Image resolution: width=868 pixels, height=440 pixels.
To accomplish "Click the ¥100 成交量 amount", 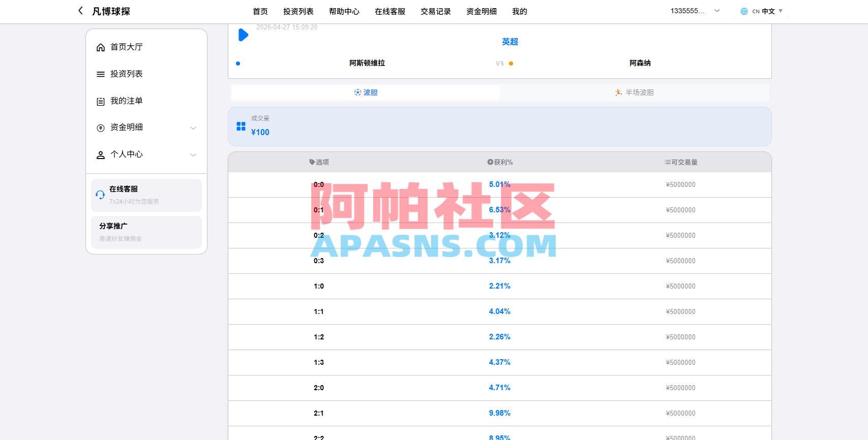I will click(260, 132).
